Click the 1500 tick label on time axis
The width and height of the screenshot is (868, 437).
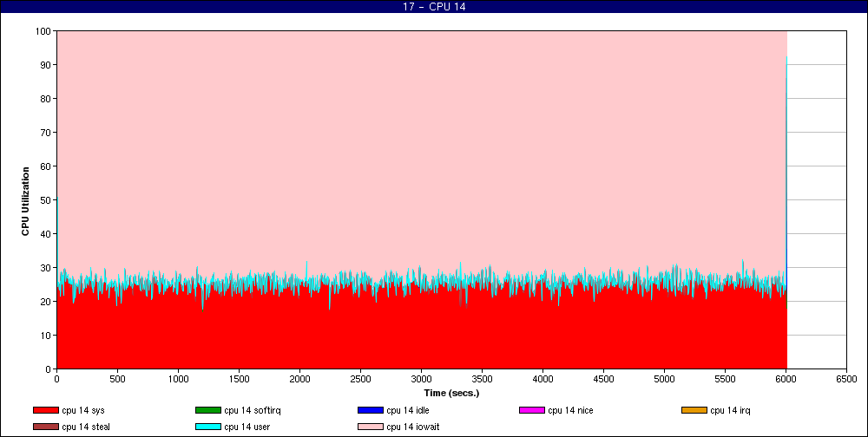click(239, 380)
